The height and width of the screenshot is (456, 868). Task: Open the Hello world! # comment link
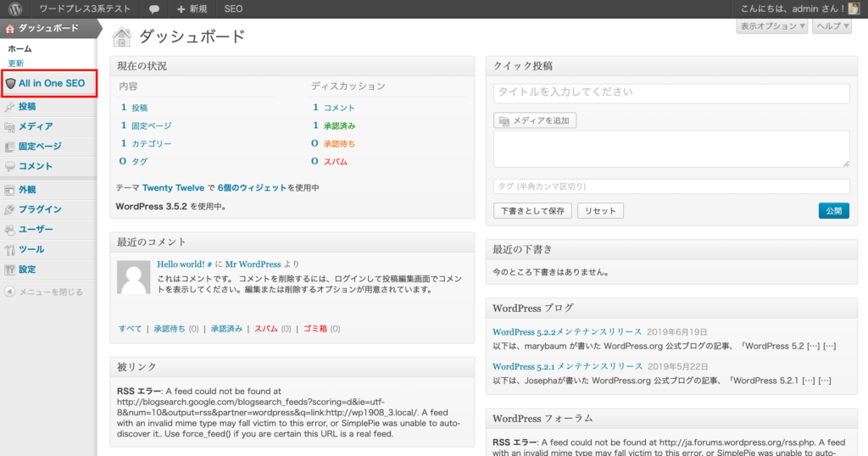pos(184,264)
